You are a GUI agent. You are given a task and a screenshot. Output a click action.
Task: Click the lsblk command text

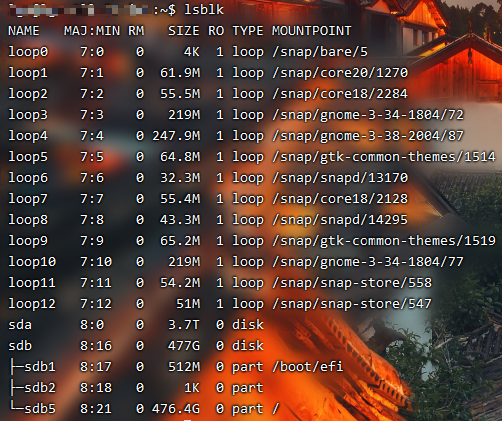coord(204,10)
